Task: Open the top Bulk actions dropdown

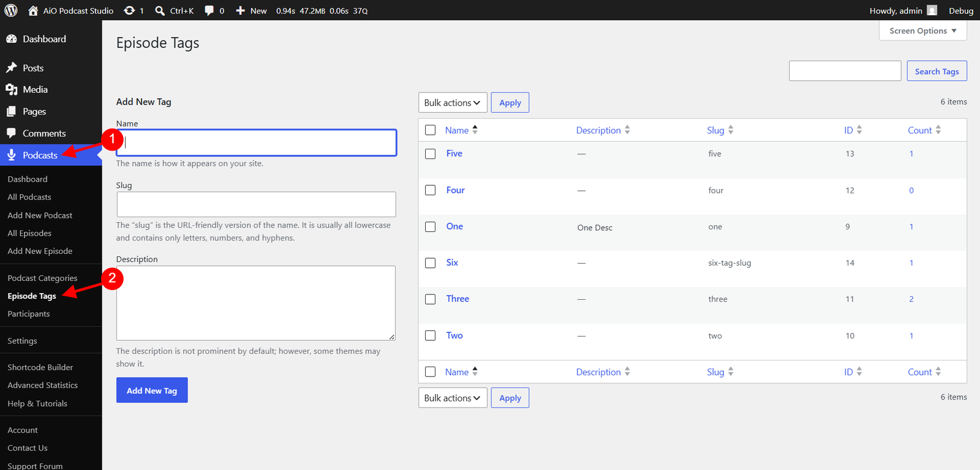Action: (x=453, y=103)
